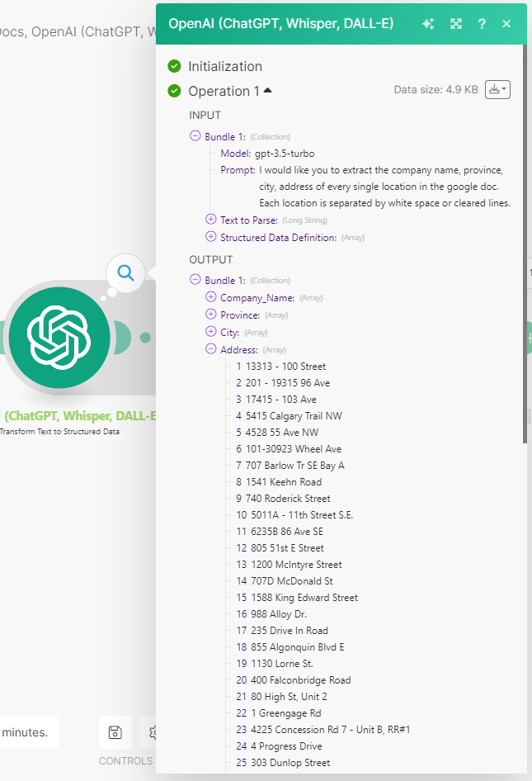Select address '988 Alloy Dr.'
Screen dimensions: 532x781
pos(279,613)
